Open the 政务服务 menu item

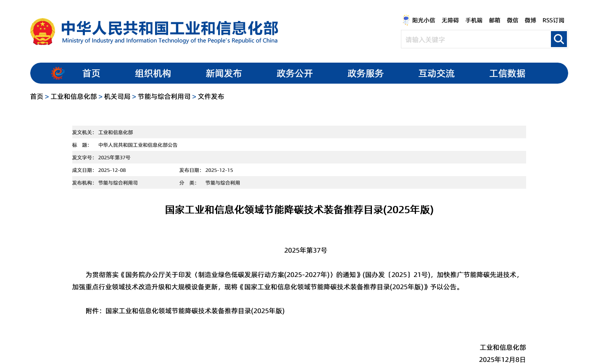(x=366, y=73)
